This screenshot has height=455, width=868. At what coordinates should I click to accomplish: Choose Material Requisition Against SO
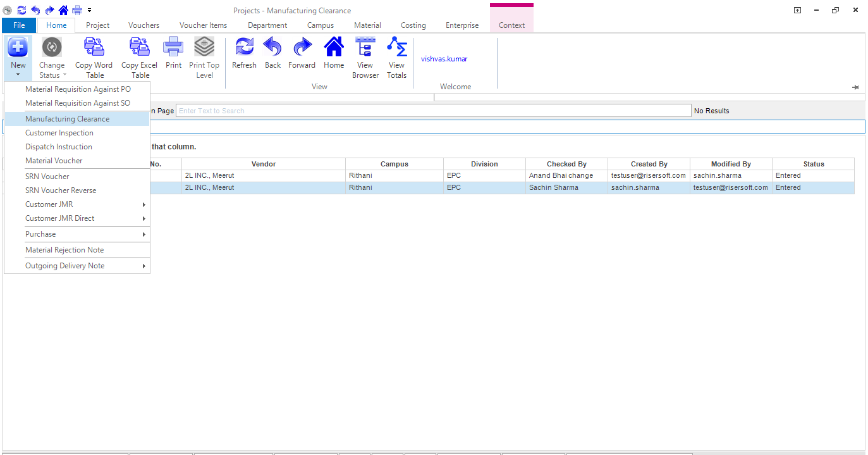pos(77,103)
